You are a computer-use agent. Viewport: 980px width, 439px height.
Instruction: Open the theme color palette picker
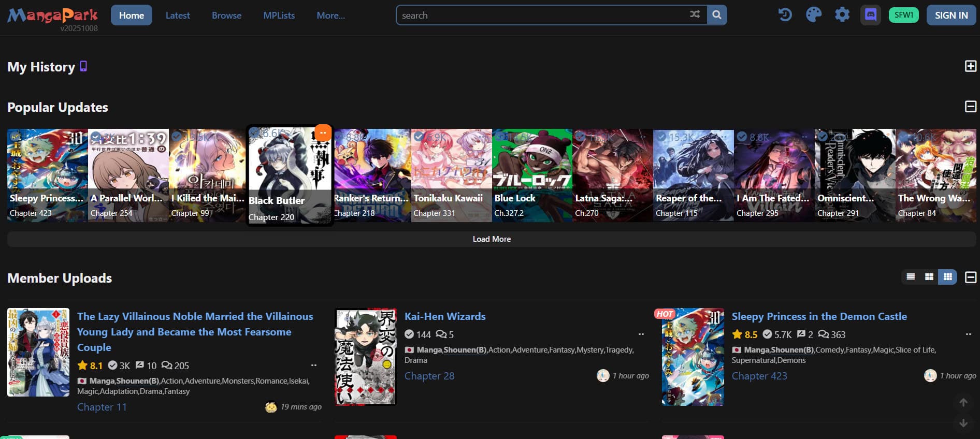(x=813, y=15)
